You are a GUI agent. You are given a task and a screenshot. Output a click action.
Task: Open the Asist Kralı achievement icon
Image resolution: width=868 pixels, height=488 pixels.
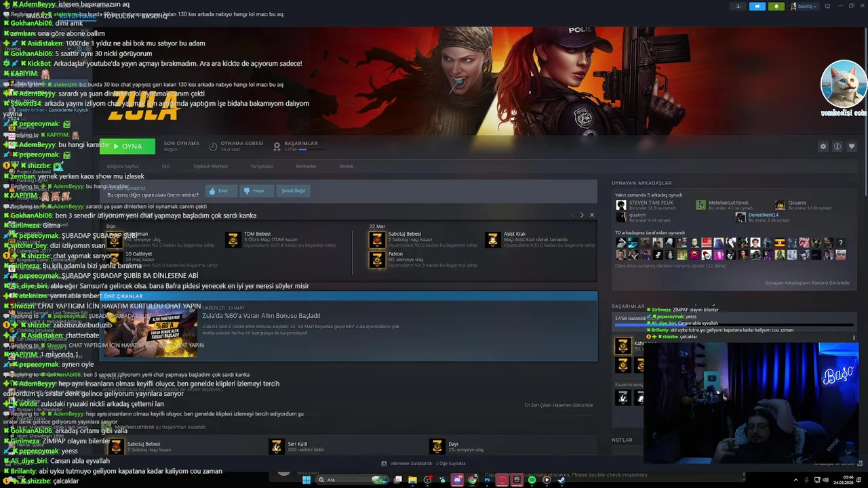[493, 239]
